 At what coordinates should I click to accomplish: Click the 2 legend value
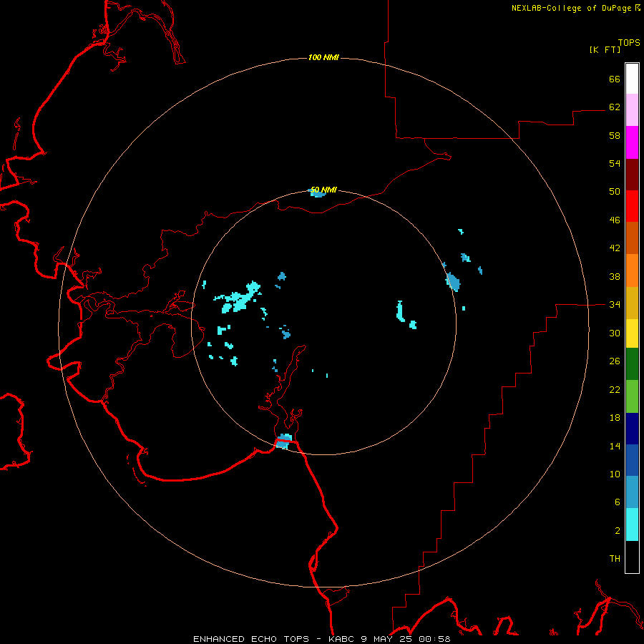[618, 530]
